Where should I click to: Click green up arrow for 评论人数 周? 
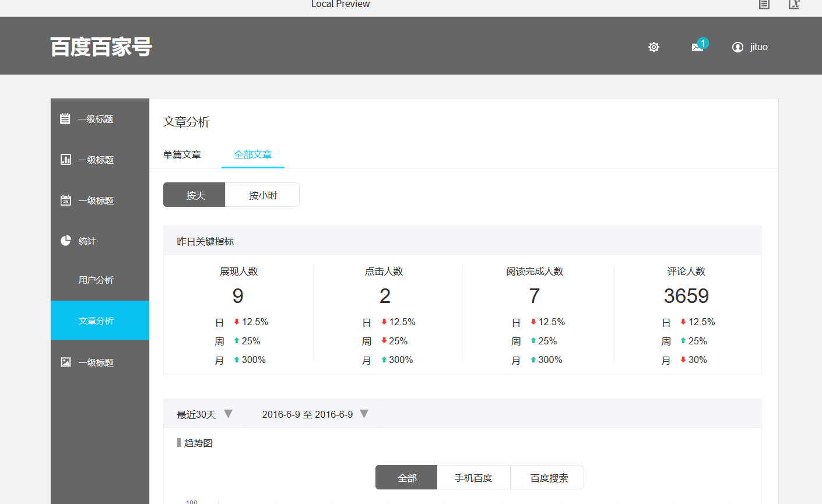pyautogui.click(x=683, y=341)
